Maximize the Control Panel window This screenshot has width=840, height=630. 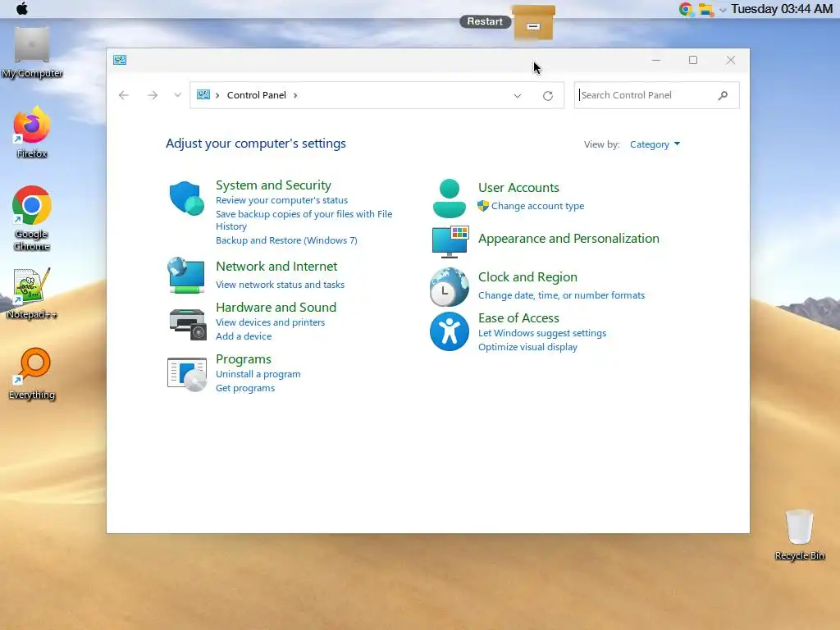pyautogui.click(x=692, y=60)
